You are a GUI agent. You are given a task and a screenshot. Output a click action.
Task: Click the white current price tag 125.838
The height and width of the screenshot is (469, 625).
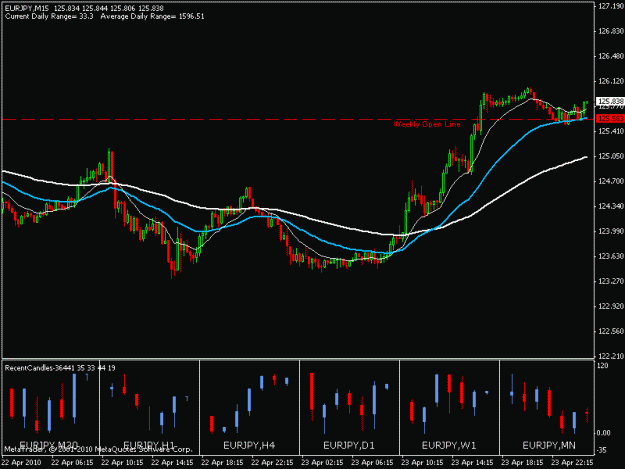tap(610, 101)
